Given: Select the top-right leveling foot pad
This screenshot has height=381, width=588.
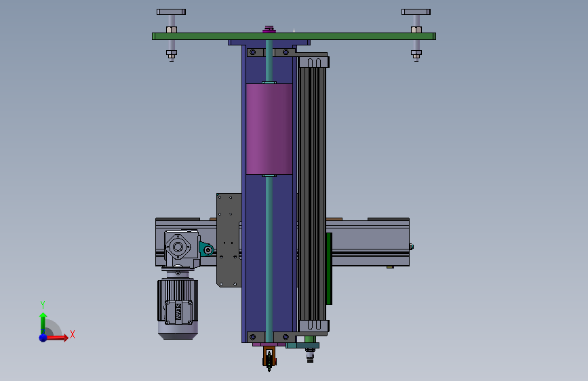Looking at the screenshot, I should [416, 12].
